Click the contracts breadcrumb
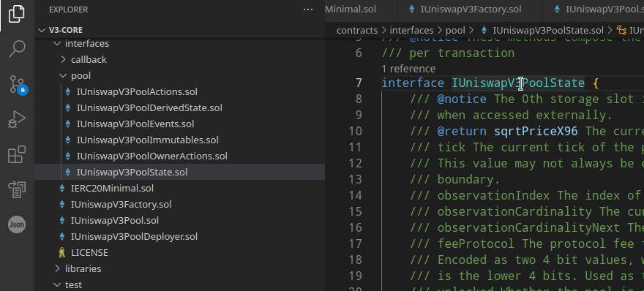Screen dimensions: 644x291 pyautogui.click(x=357, y=31)
